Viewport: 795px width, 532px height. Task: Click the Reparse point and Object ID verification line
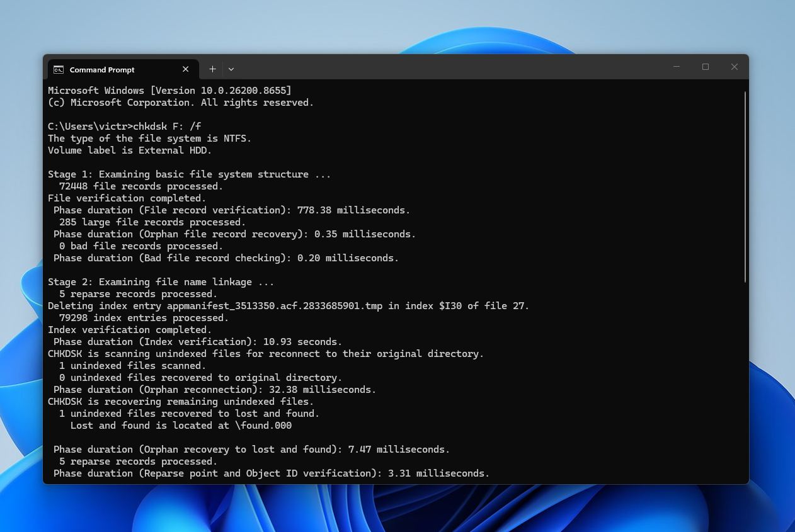click(x=272, y=473)
